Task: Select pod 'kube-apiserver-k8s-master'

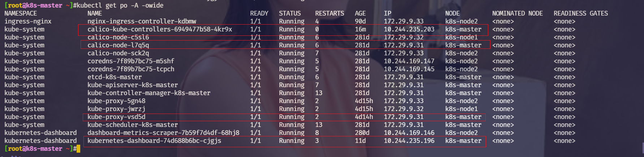Action: 133,85
